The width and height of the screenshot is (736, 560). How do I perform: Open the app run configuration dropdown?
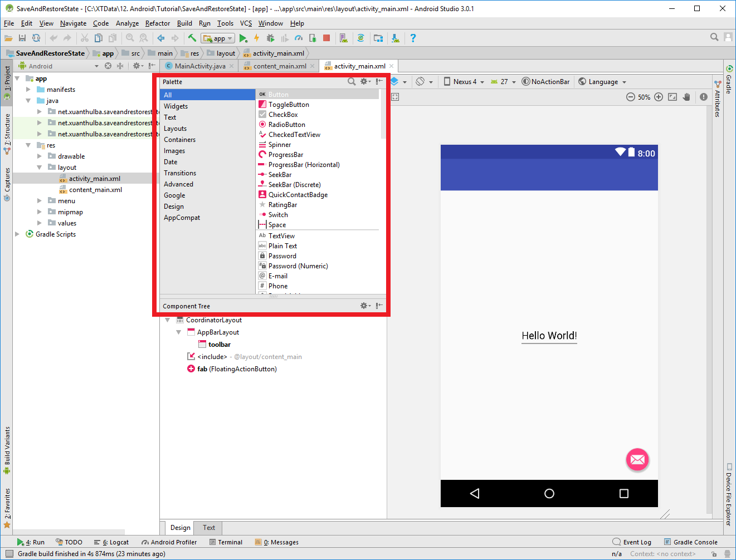pos(218,38)
